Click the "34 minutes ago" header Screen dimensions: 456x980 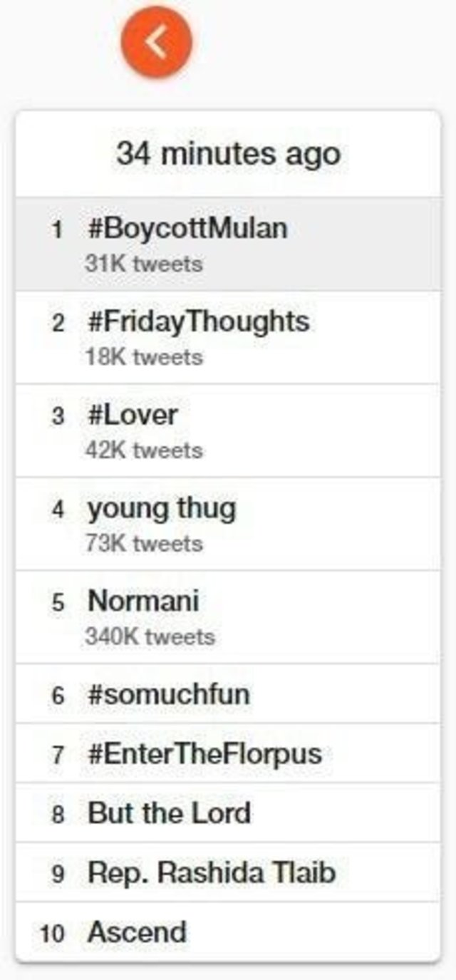pyautogui.click(x=228, y=154)
